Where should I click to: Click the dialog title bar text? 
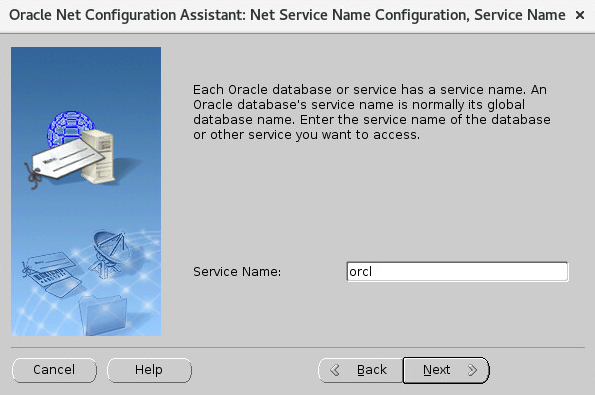tap(287, 15)
